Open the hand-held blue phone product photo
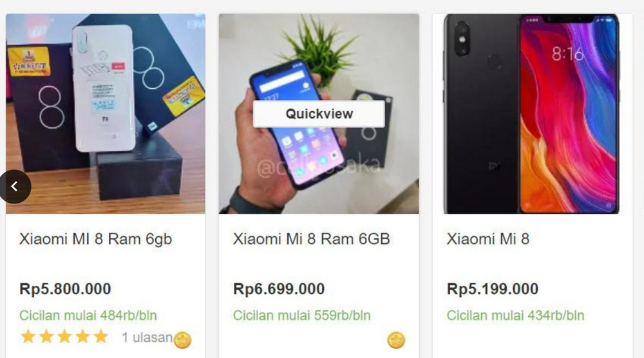 319,114
